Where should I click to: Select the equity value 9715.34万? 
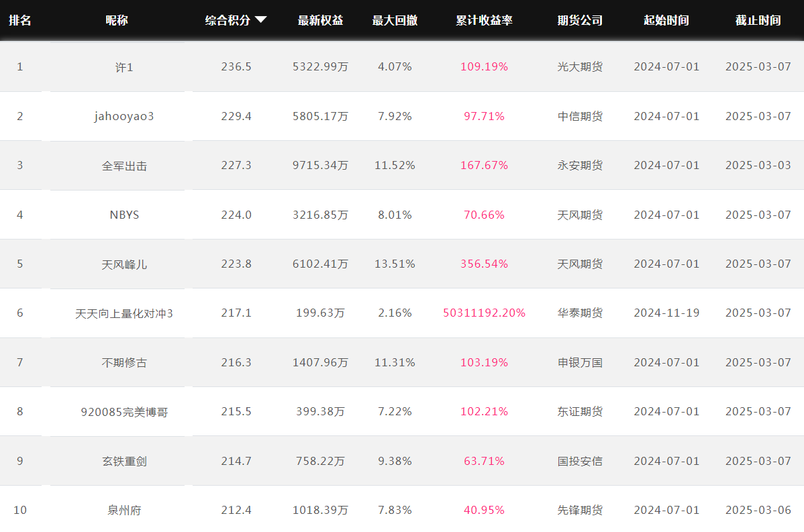pyautogui.click(x=321, y=165)
